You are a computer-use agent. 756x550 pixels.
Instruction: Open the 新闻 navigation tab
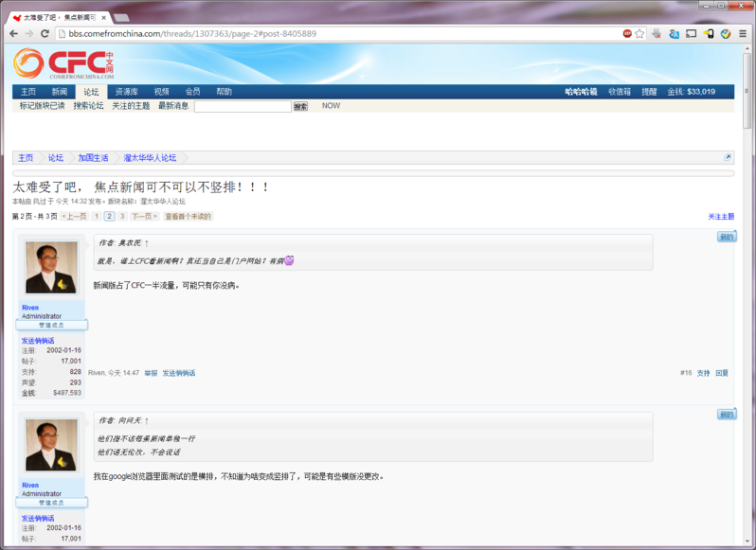pyautogui.click(x=60, y=92)
